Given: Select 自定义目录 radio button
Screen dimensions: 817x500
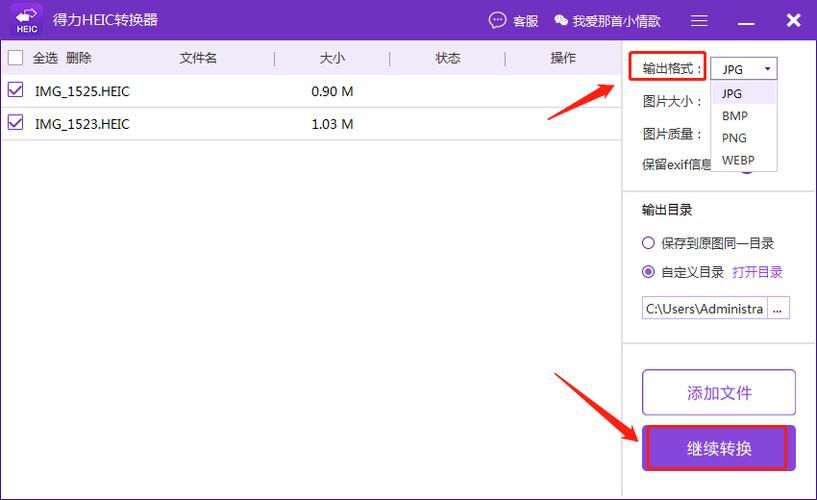Looking at the screenshot, I should point(648,272).
